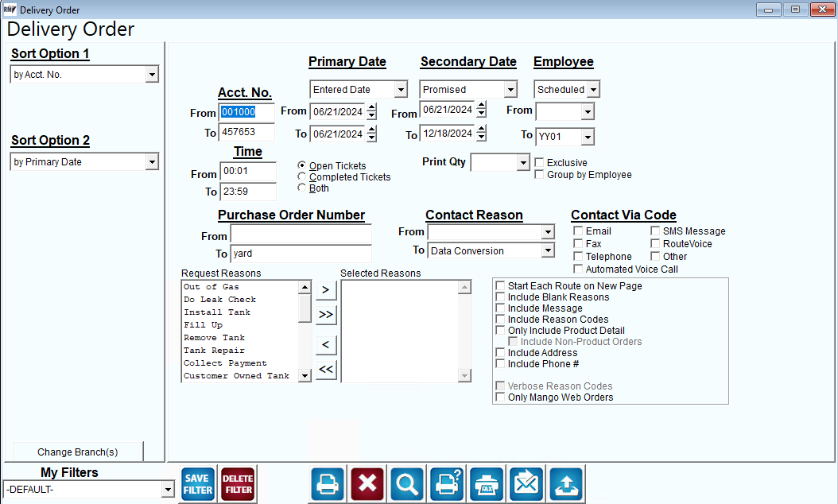838x504 pixels.
Task: Check Start Each Route on New Page
Action: [500, 286]
